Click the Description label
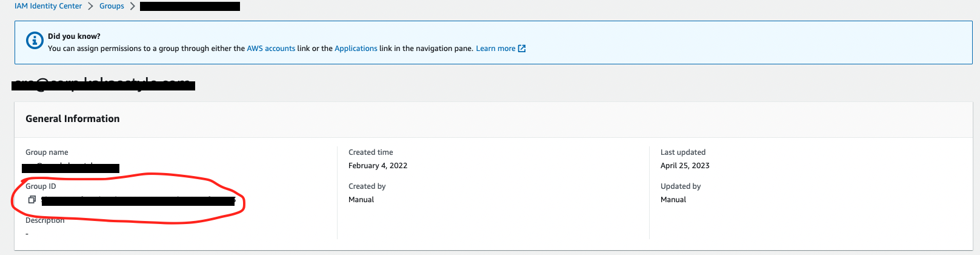Image resolution: width=980 pixels, height=255 pixels. tap(45, 220)
